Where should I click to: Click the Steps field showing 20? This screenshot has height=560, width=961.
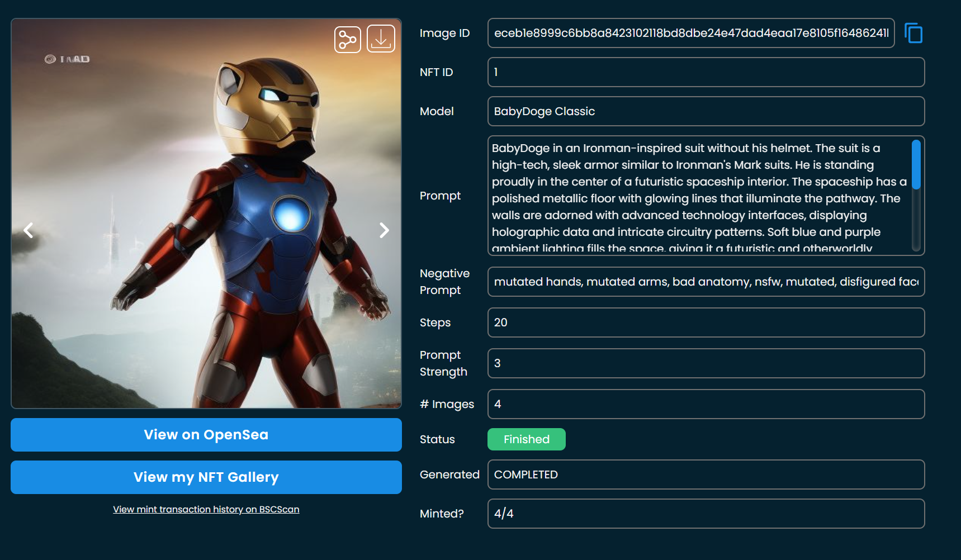(706, 322)
